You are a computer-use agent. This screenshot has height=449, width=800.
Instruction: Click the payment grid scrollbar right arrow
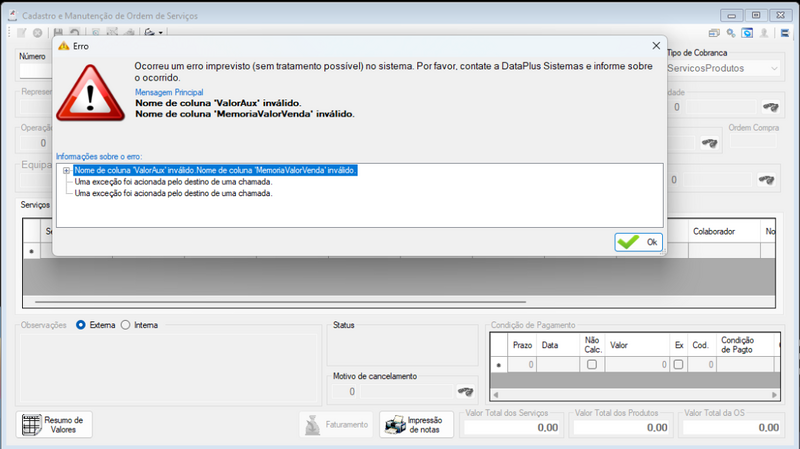[x=774, y=395]
